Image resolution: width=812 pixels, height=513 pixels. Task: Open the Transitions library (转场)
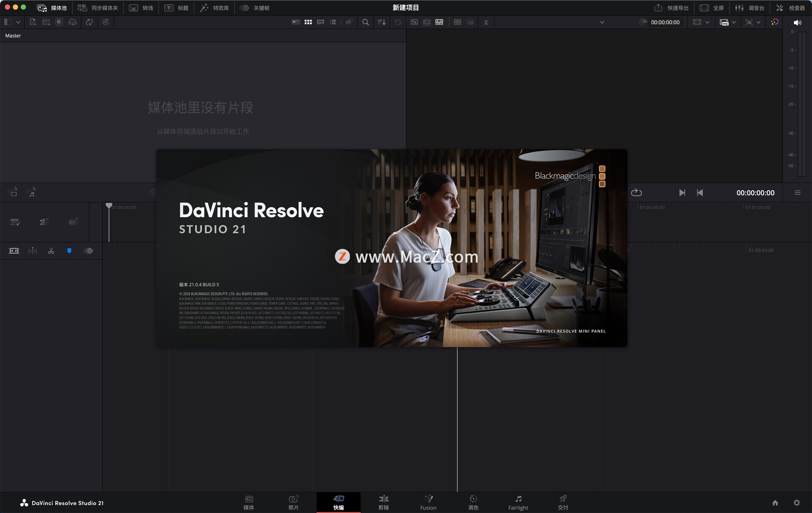point(141,8)
